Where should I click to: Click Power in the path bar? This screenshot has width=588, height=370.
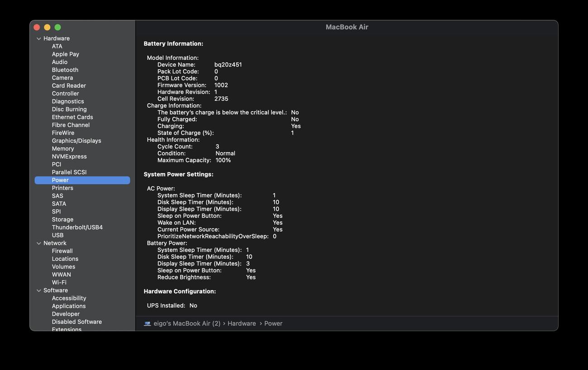click(273, 323)
